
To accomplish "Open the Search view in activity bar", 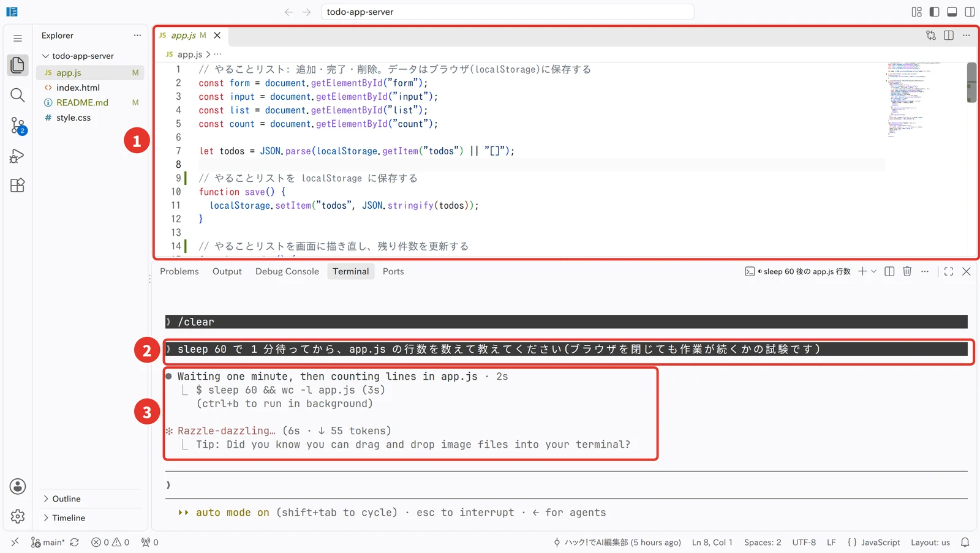I will pyautogui.click(x=17, y=95).
